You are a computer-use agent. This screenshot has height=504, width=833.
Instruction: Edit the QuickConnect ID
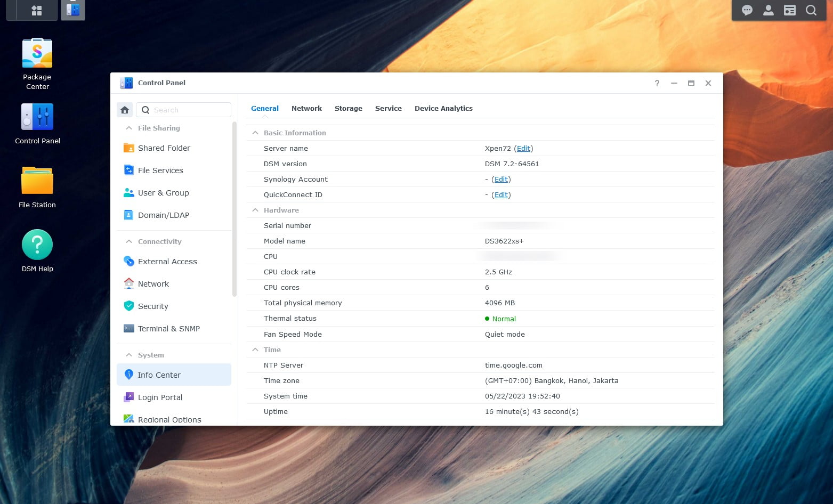pos(501,195)
